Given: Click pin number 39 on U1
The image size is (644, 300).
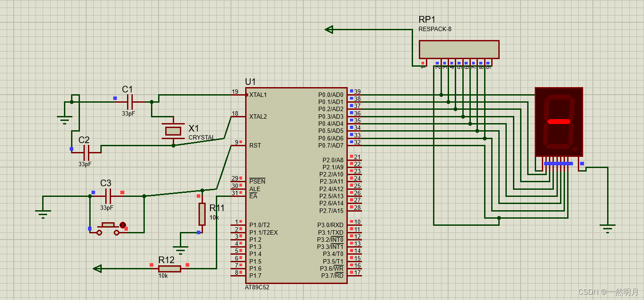Looking at the screenshot, I should [358, 92].
